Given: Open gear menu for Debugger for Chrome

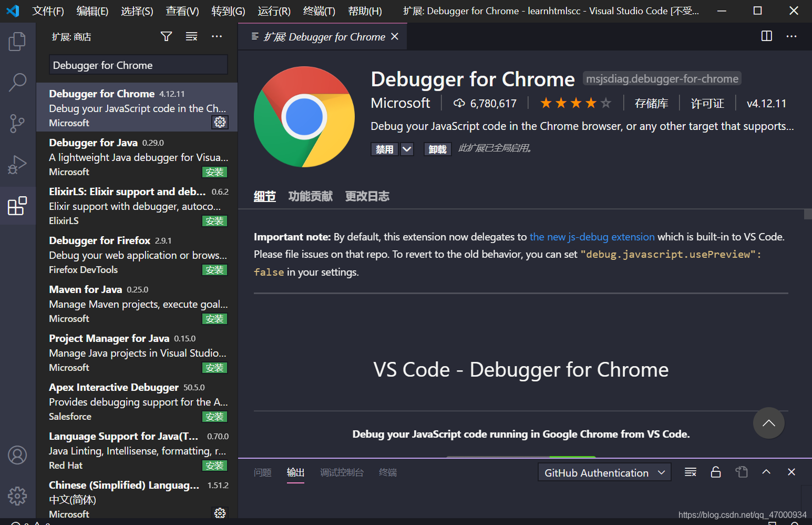Looking at the screenshot, I should pyautogui.click(x=220, y=122).
